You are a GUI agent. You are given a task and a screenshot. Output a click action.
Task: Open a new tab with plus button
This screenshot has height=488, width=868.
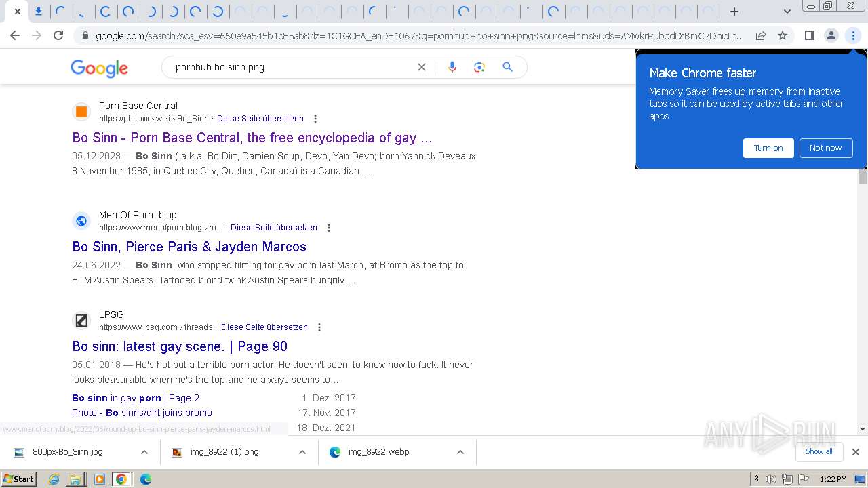point(734,12)
